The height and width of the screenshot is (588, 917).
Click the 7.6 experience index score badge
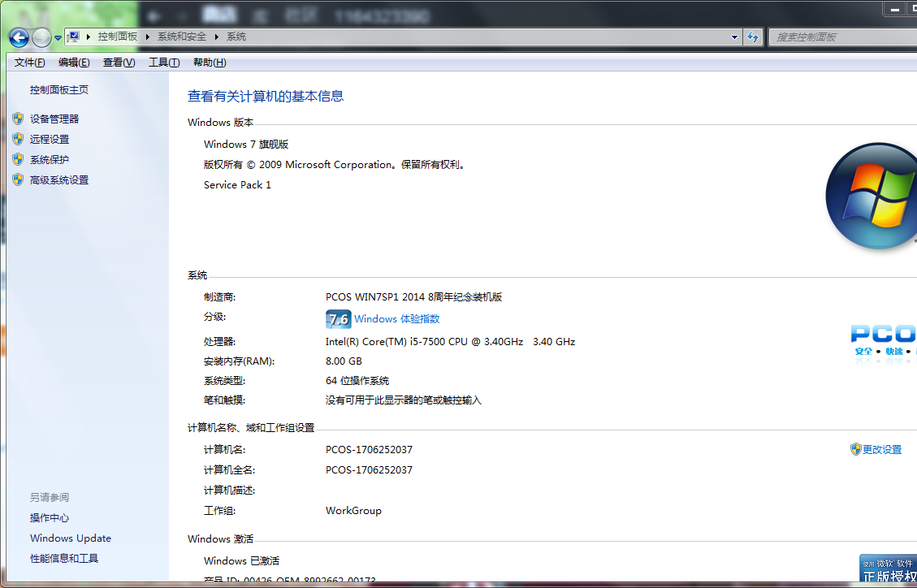point(338,319)
